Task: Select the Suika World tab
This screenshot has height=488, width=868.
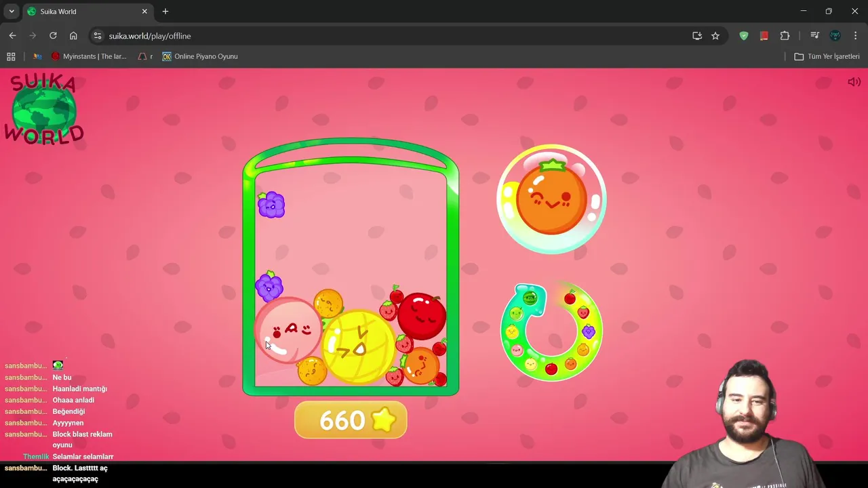Action: [88, 12]
